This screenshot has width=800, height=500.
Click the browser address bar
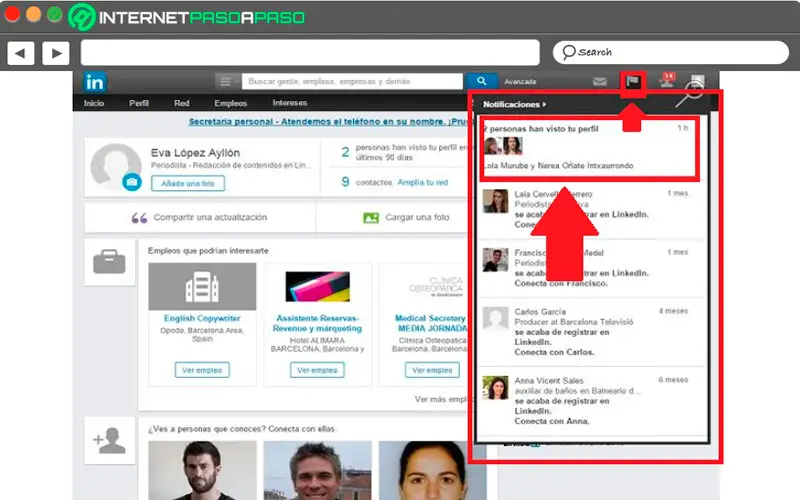[x=310, y=53]
